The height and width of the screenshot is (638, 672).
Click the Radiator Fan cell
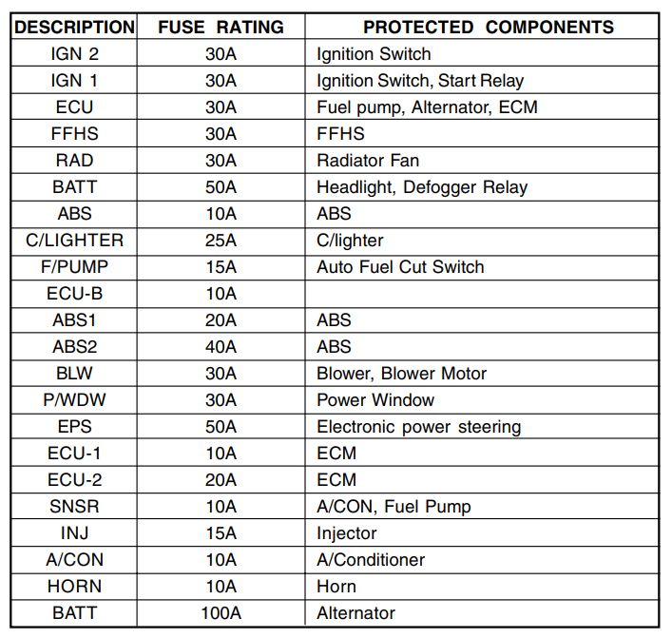click(x=482, y=161)
